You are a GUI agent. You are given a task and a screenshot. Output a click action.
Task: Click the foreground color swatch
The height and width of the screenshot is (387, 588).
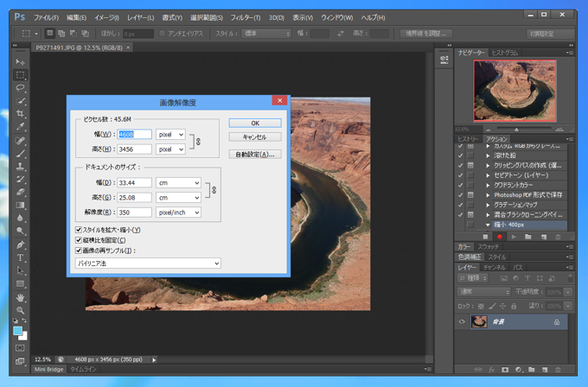click(x=17, y=331)
